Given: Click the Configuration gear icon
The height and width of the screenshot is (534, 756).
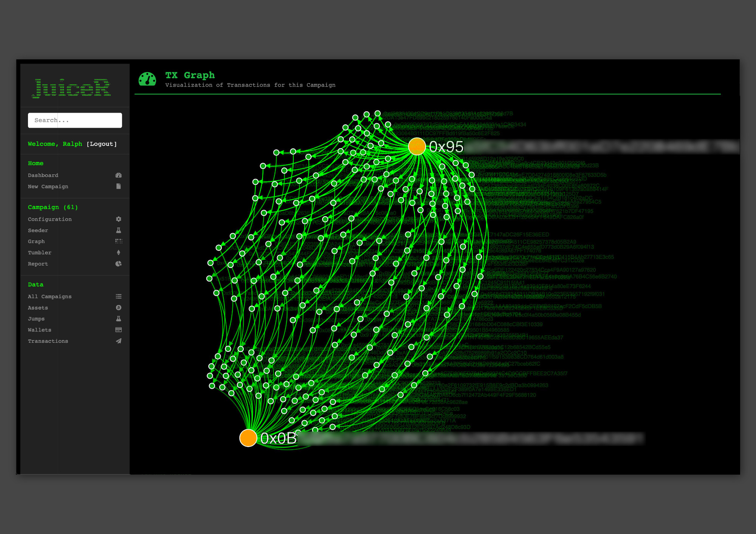Looking at the screenshot, I should pyautogui.click(x=118, y=219).
